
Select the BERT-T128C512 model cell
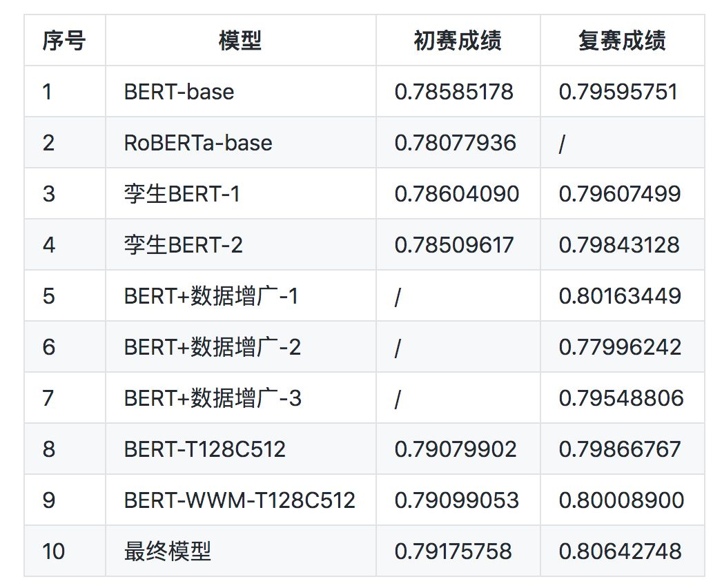[x=205, y=449]
